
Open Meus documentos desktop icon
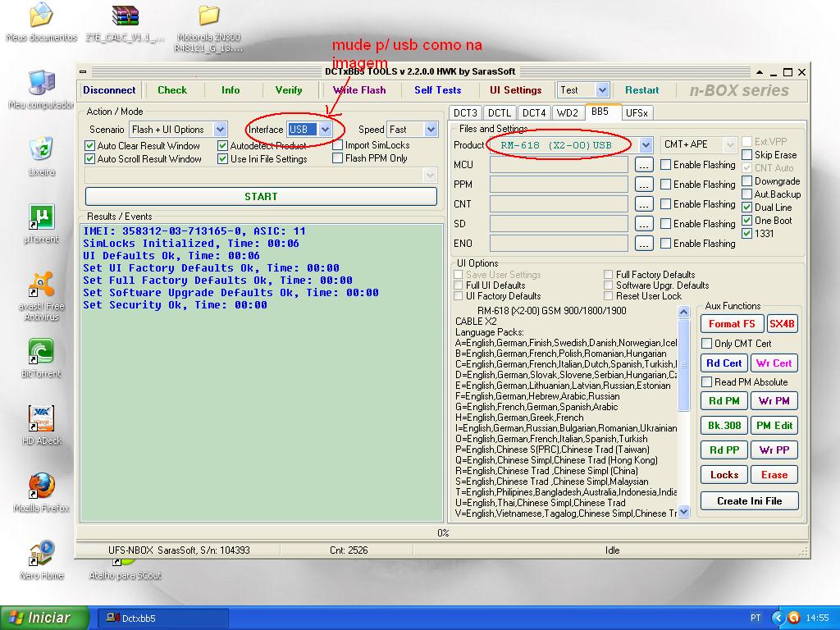click(x=41, y=22)
